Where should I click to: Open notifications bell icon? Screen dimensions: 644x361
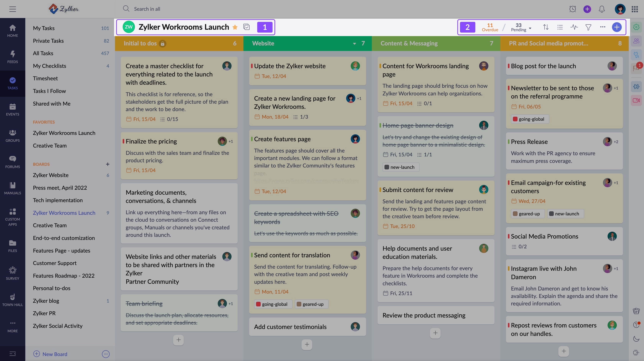602,9
